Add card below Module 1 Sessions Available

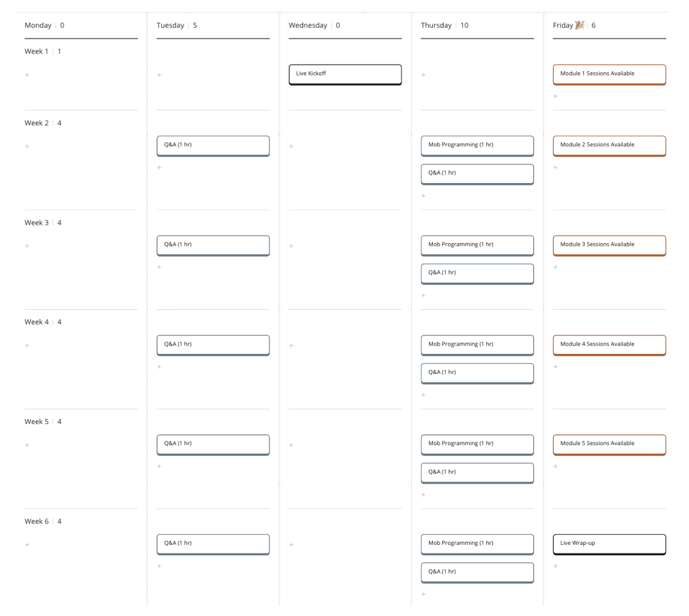[x=555, y=96]
